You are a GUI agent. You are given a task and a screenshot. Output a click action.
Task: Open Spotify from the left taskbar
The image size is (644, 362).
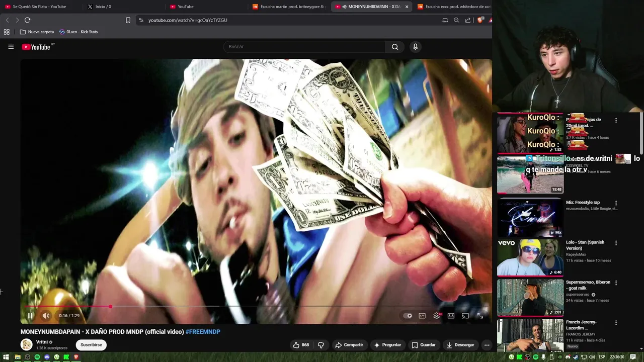[x=37, y=357]
